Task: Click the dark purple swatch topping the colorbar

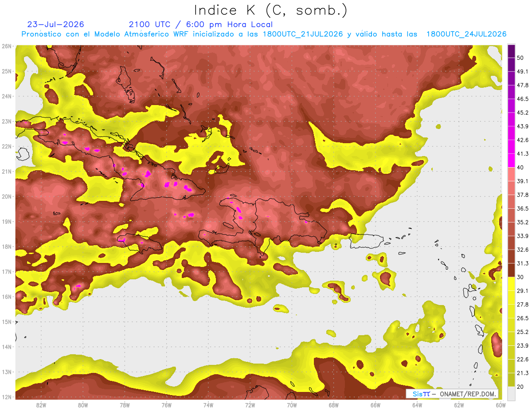Action: click(x=512, y=51)
